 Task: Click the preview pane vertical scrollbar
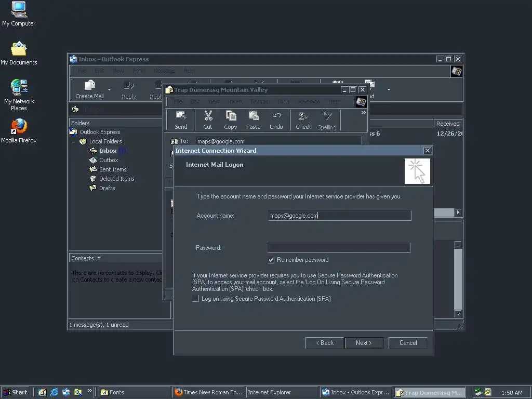458,279
